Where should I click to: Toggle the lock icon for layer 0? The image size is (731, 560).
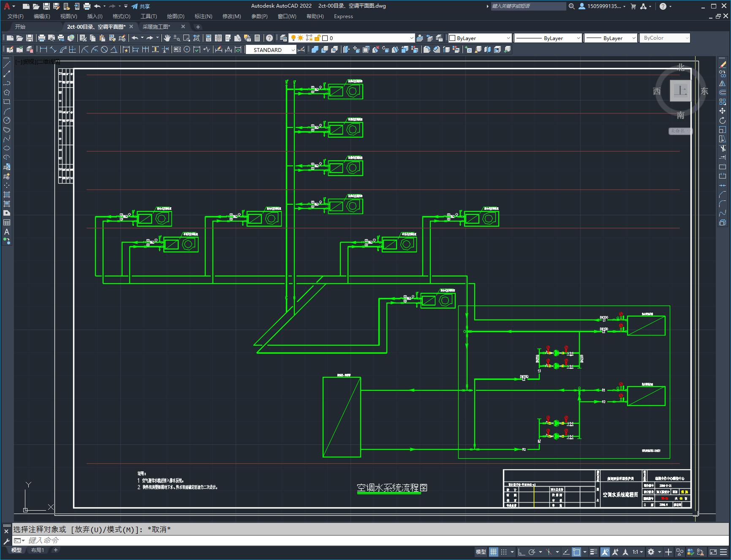[x=318, y=38]
